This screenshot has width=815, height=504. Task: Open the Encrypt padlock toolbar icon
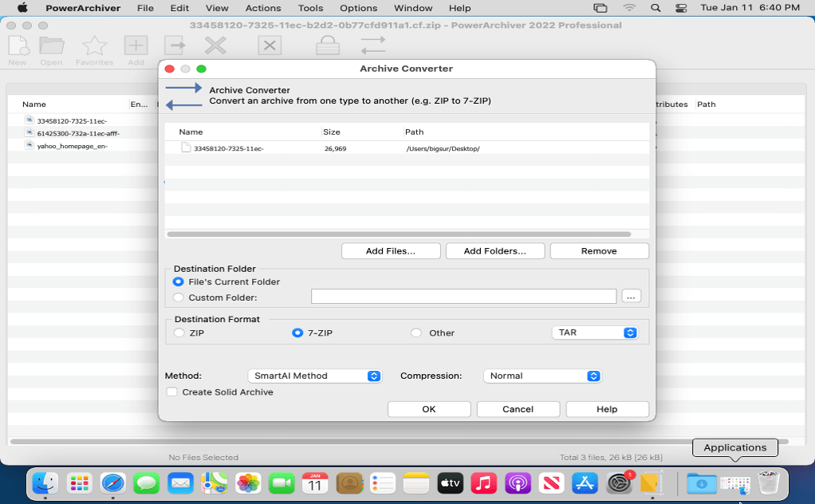pos(326,45)
